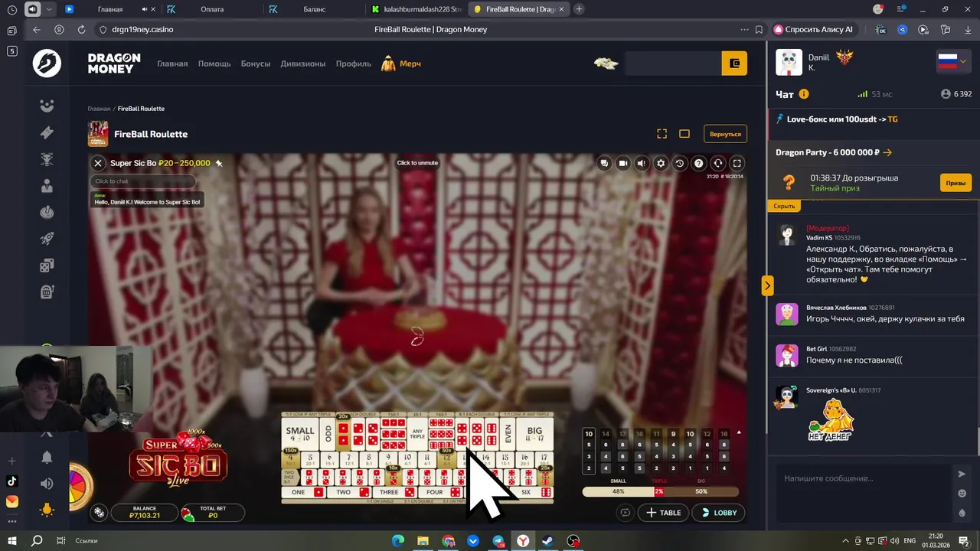Click the Dragon Money dragon logo
The image size is (980, 551).
point(47,64)
